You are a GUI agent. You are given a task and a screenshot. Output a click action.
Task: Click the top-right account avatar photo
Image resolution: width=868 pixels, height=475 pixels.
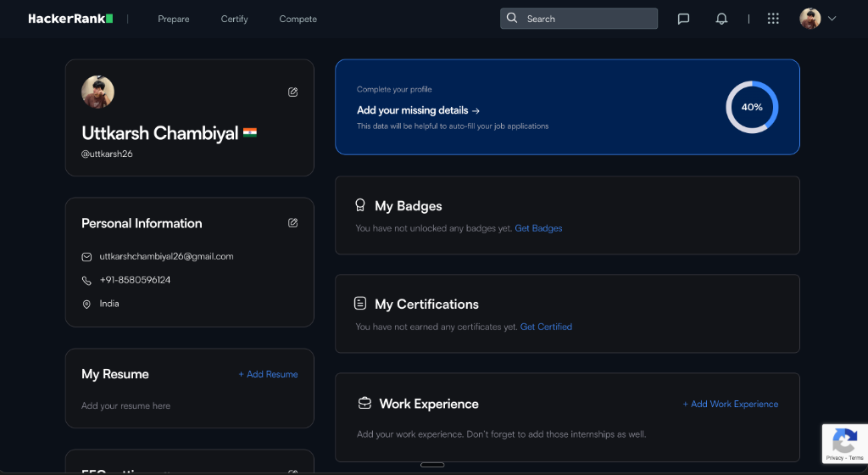(810, 19)
